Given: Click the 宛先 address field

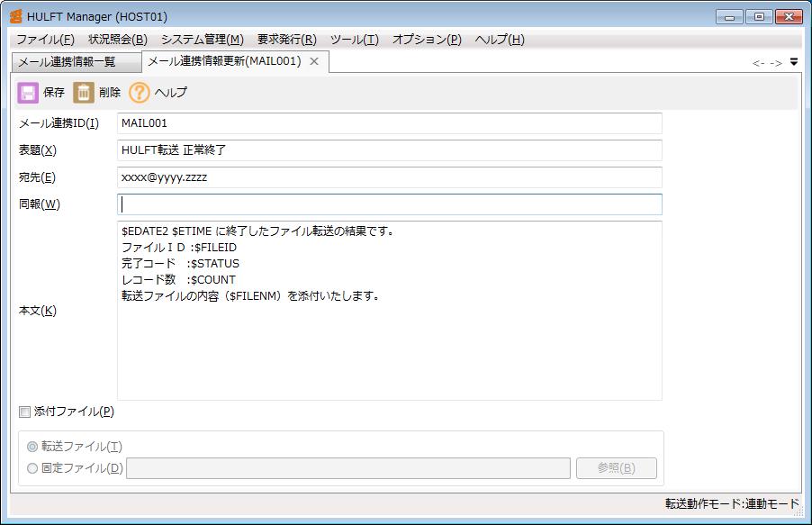Looking at the screenshot, I should point(390,177).
